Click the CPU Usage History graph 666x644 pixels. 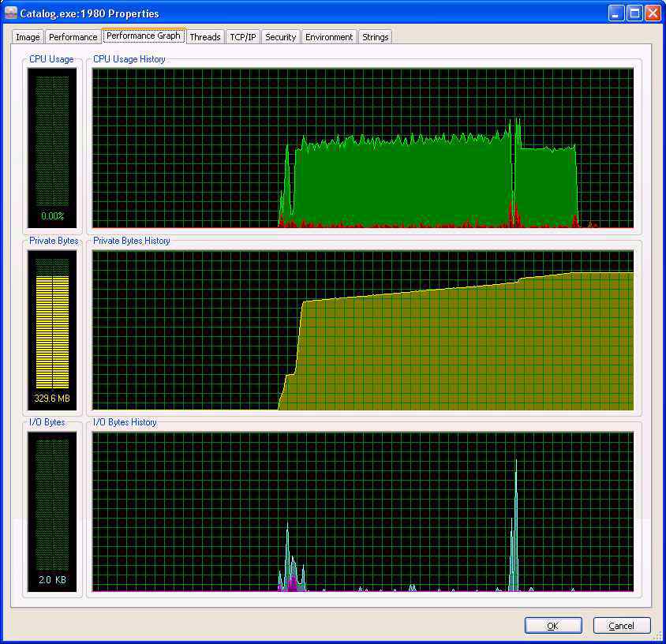363,148
